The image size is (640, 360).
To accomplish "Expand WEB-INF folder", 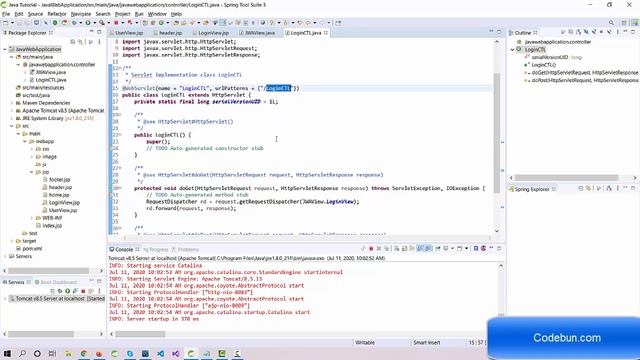I will click(x=31, y=218).
